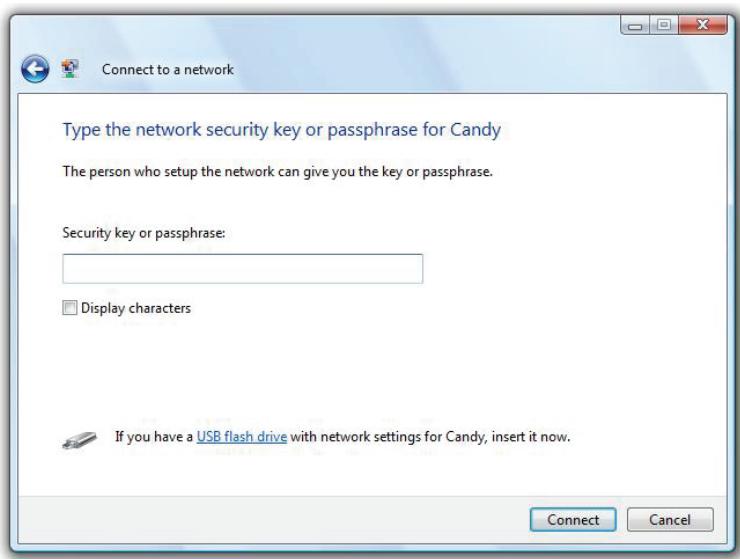Enable the Display characters checkbox
The image size is (740, 559).
(x=69, y=308)
